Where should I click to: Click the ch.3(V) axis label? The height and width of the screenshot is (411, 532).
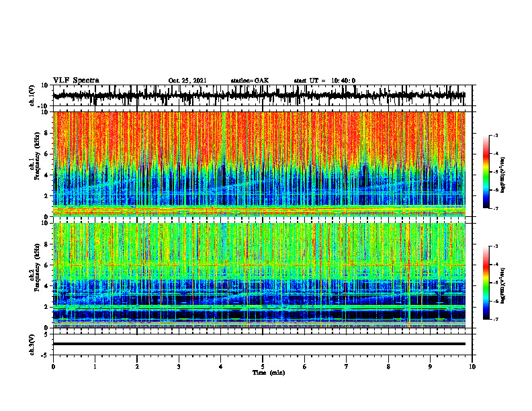click(32, 345)
